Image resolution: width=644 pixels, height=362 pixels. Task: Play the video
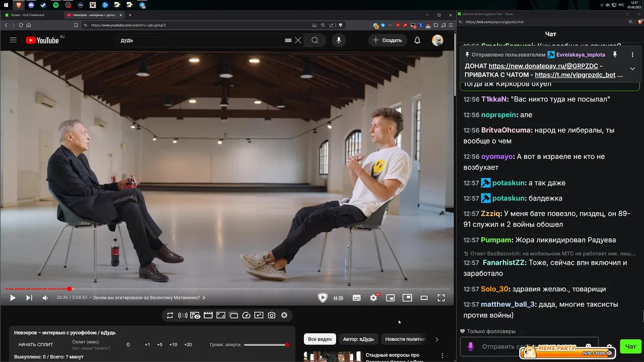13,298
